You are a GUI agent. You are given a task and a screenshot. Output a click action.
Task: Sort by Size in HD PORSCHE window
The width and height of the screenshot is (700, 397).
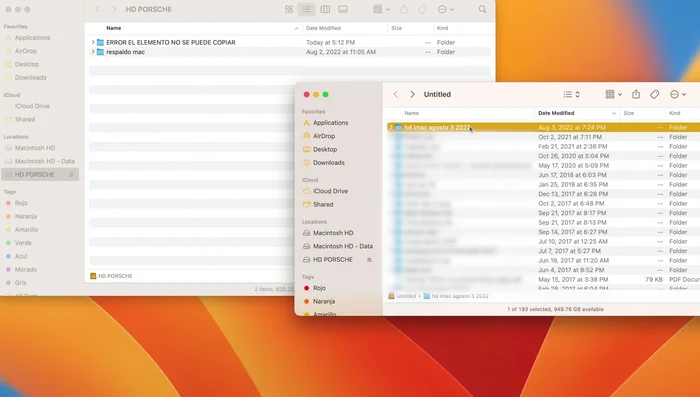tap(396, 28)
